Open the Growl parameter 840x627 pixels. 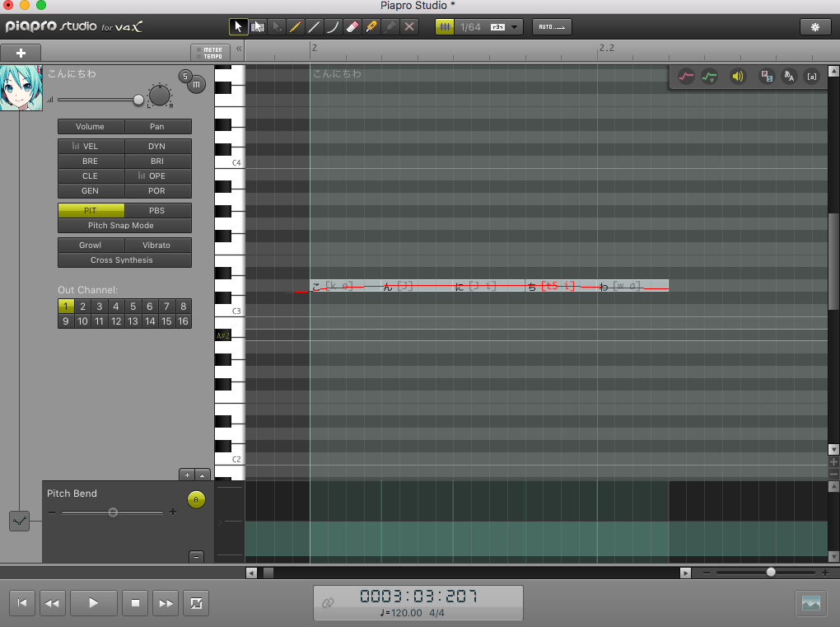pyautogui.click(x=90, y=245)
